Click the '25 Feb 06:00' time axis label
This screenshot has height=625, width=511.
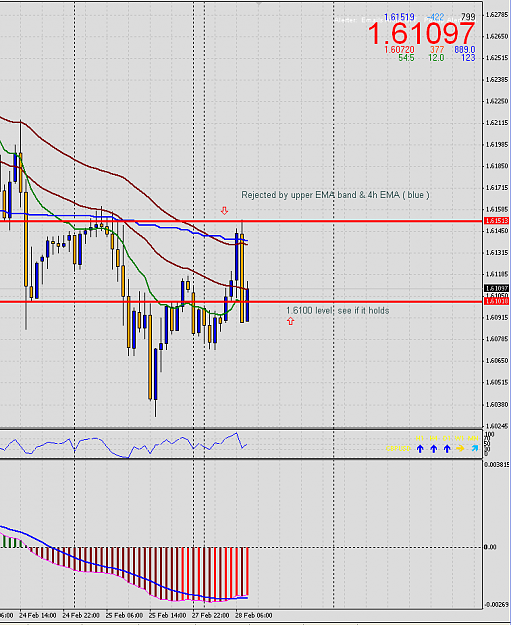(x=124, y=615)
